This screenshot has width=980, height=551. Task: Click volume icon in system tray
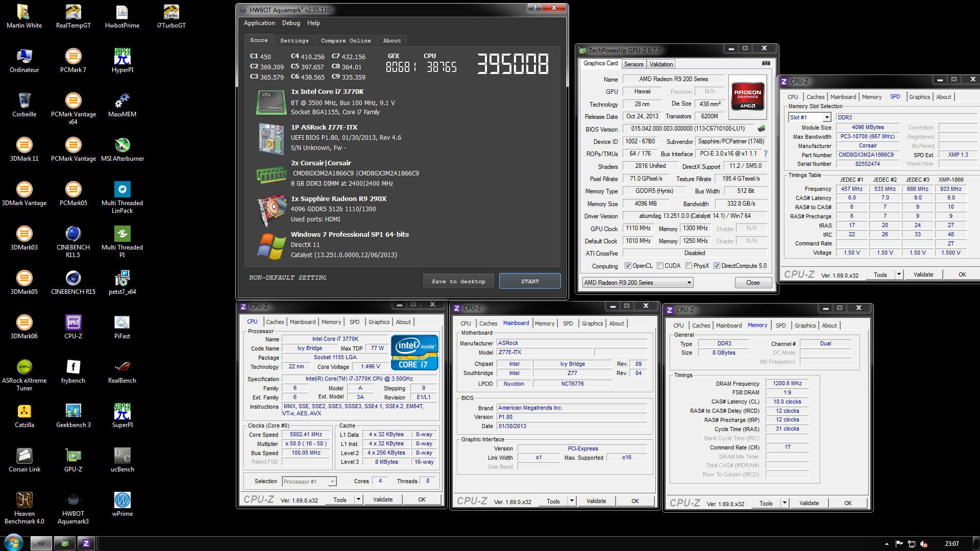[x=924, y=544]
